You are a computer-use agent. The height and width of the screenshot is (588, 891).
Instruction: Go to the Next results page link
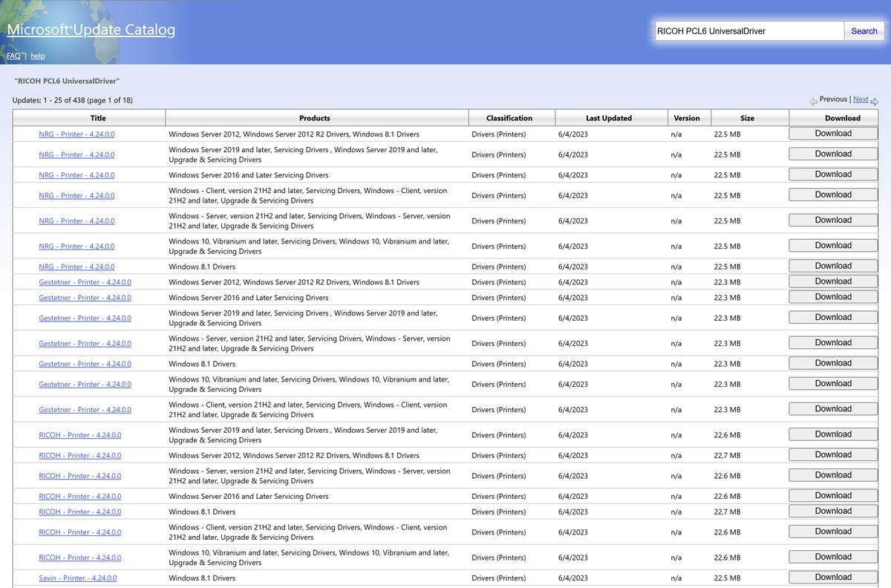point(861,99)
